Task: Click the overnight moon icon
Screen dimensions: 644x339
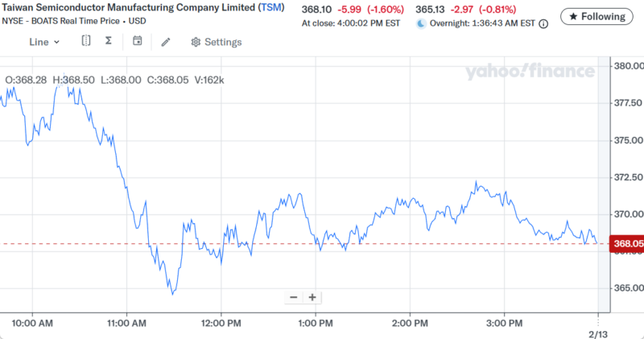Action: point(420,24)
